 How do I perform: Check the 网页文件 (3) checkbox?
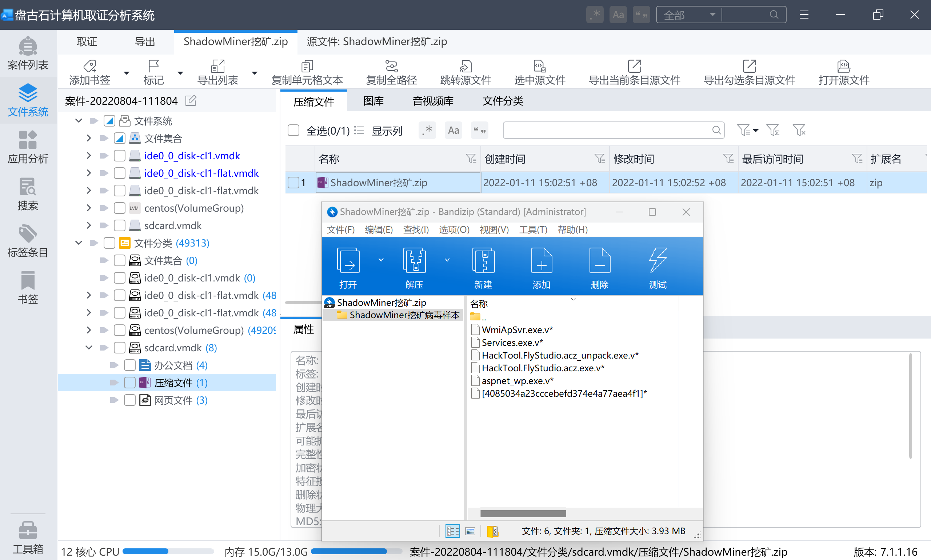(x=130, y=400)
